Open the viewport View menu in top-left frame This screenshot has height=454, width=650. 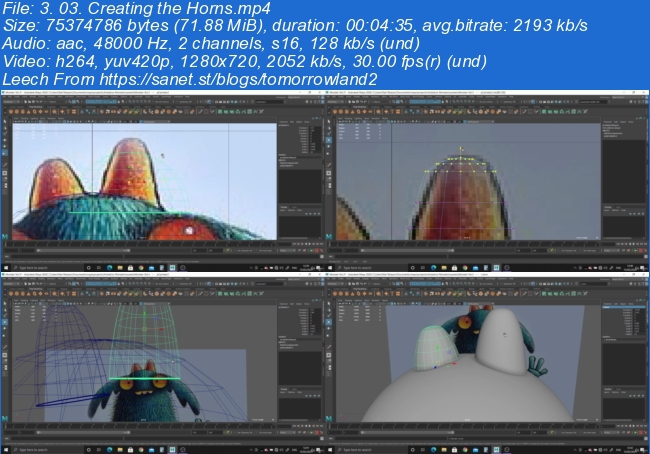[16, 118]
